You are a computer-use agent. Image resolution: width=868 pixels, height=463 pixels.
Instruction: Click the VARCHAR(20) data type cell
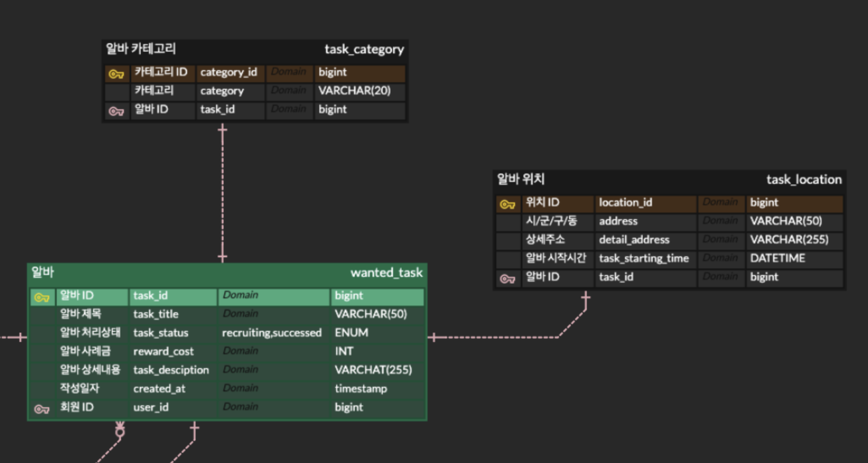point(359,91)
